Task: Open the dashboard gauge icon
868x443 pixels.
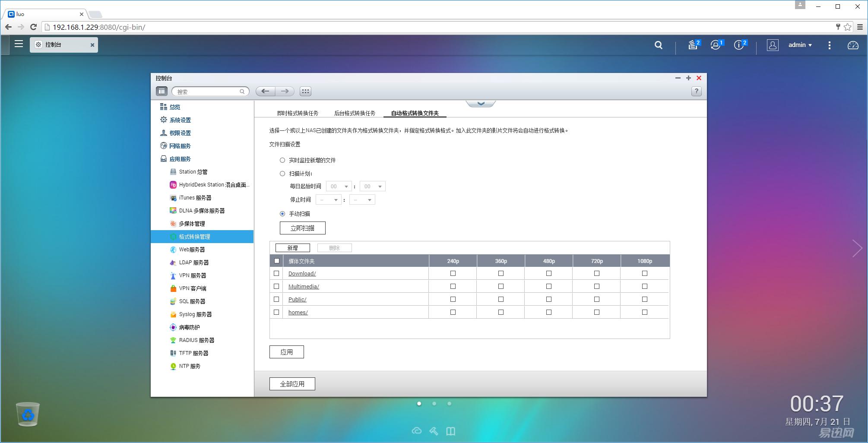Action: tap(852, 45)
